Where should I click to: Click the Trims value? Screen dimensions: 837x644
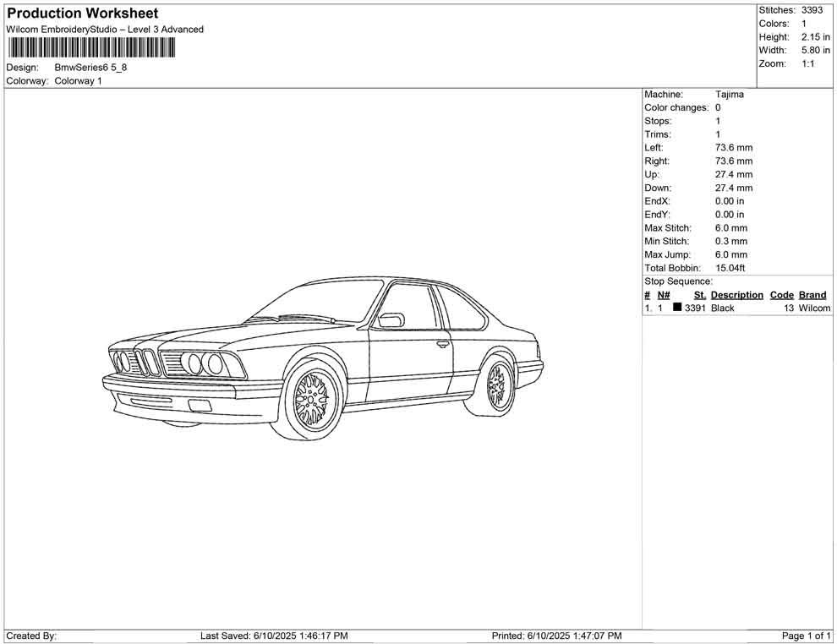(x=718, y=134)
